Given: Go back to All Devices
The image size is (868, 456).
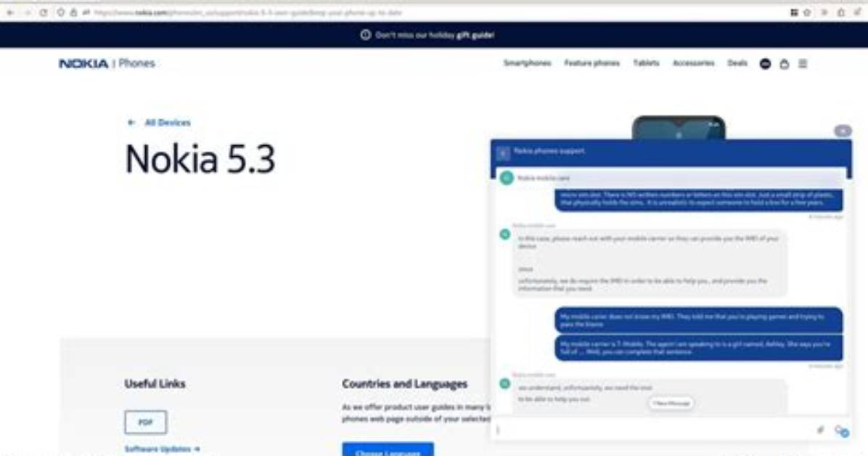Looking at the screenshot, I should tap(167, 123).
